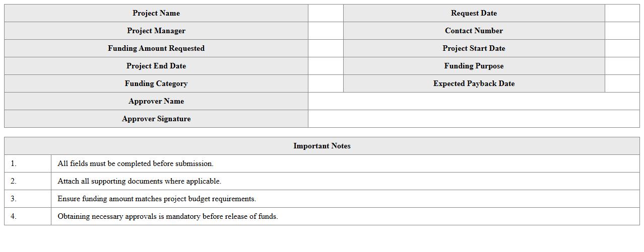Click the empty Project Manager value cell

(326, 31)
